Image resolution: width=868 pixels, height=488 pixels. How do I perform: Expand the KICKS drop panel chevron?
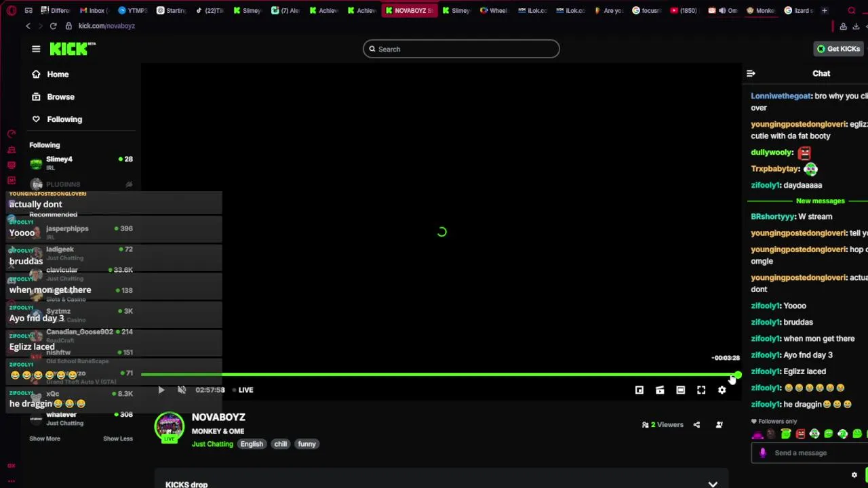coord(713,484)
